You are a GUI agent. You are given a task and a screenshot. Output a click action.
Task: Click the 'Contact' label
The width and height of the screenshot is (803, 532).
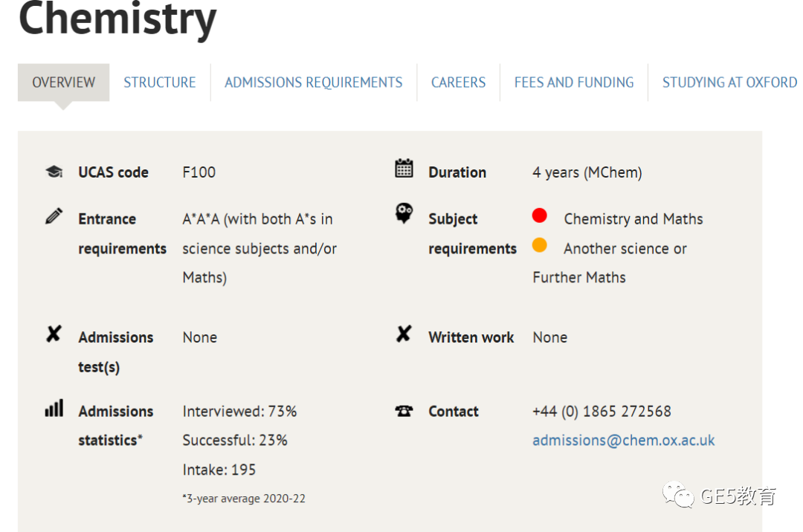click(454, 412)
